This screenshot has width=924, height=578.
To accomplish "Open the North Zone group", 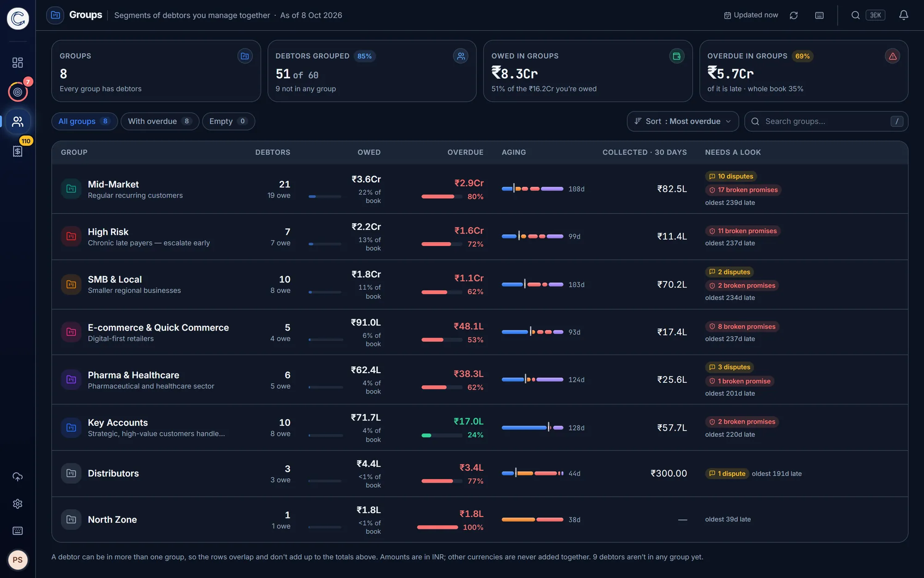I will 480,519.
